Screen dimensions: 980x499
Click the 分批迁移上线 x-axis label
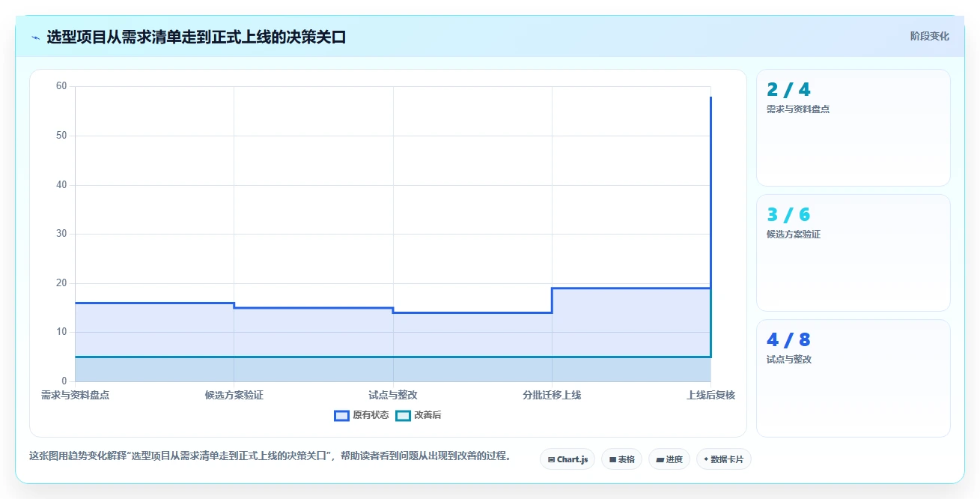[552, 395]
